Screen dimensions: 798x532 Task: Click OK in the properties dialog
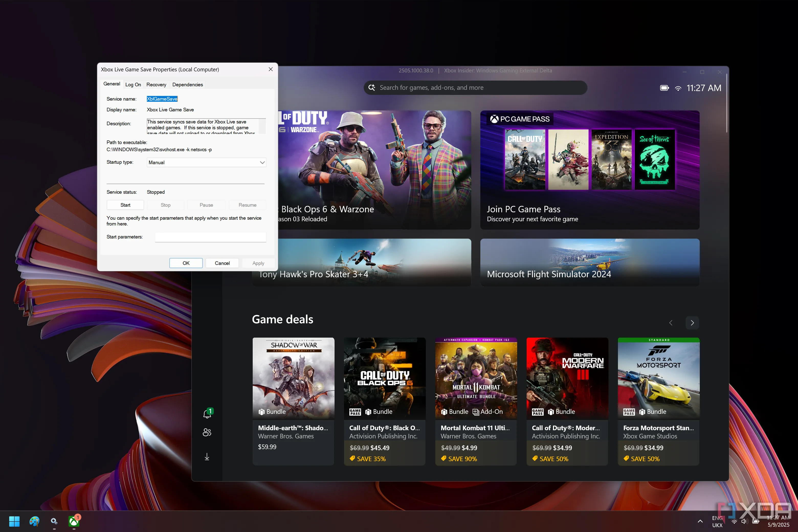tap(186, 263)
